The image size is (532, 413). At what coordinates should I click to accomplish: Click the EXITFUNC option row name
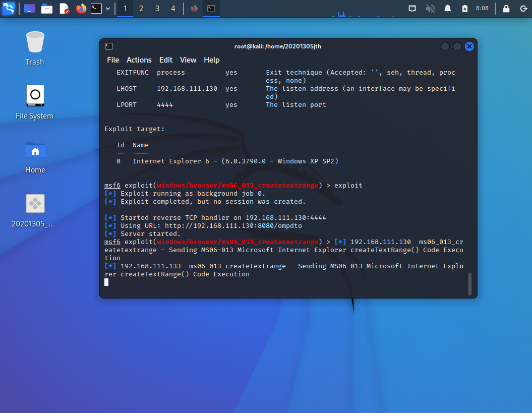click(x=133, y=73)
